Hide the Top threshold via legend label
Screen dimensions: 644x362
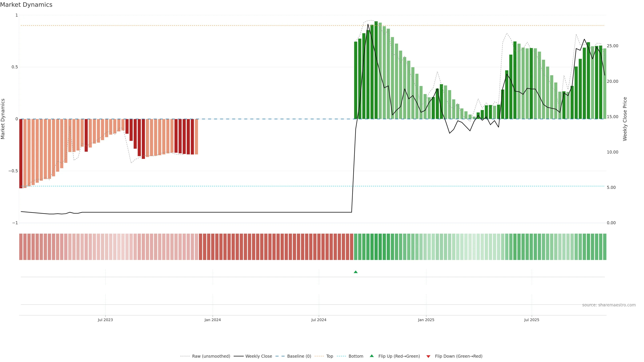(x=330, y=356)
